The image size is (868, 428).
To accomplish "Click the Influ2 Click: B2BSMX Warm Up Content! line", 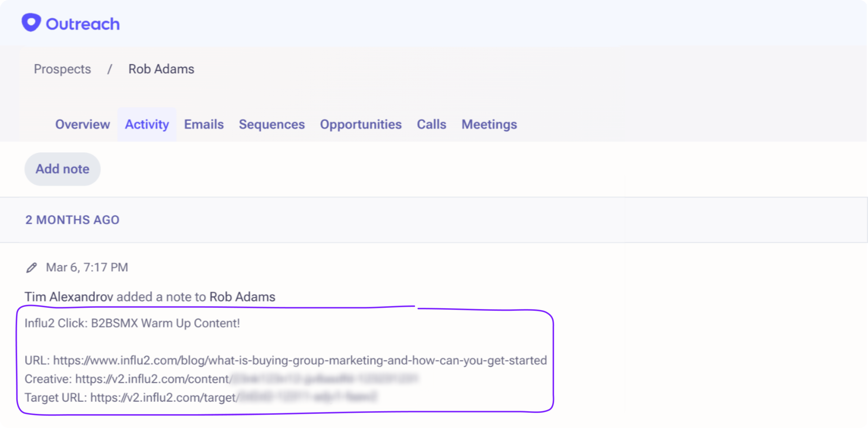I will pos(132,323).
